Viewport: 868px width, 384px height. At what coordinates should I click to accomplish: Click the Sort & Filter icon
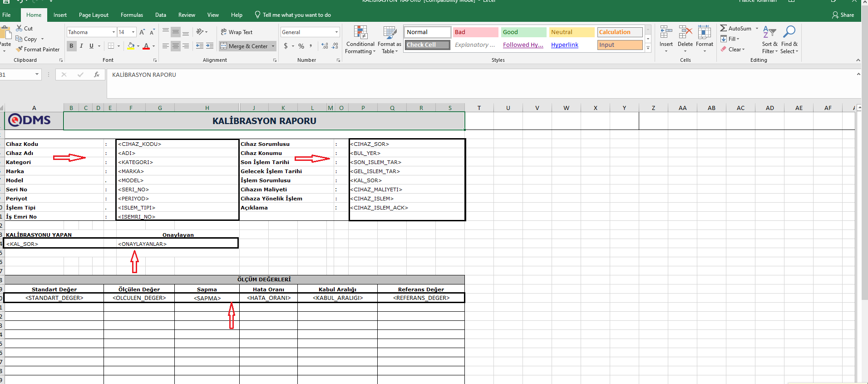click(x=769, y=33)
